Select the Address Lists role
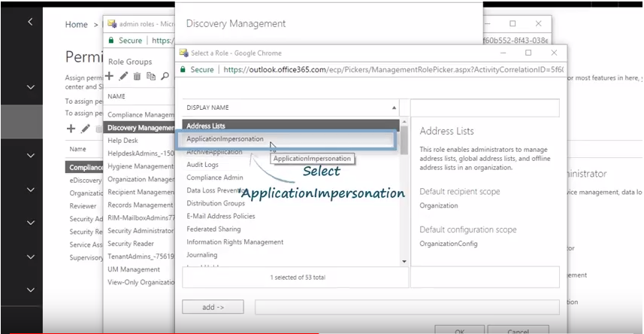The height and width of the screenshot is (334, 644). 291,126
